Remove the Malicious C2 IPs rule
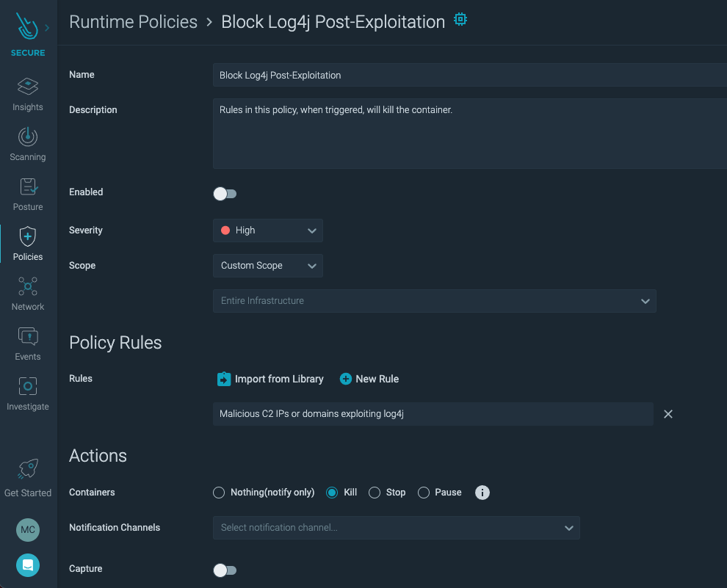 click(668, 414)
